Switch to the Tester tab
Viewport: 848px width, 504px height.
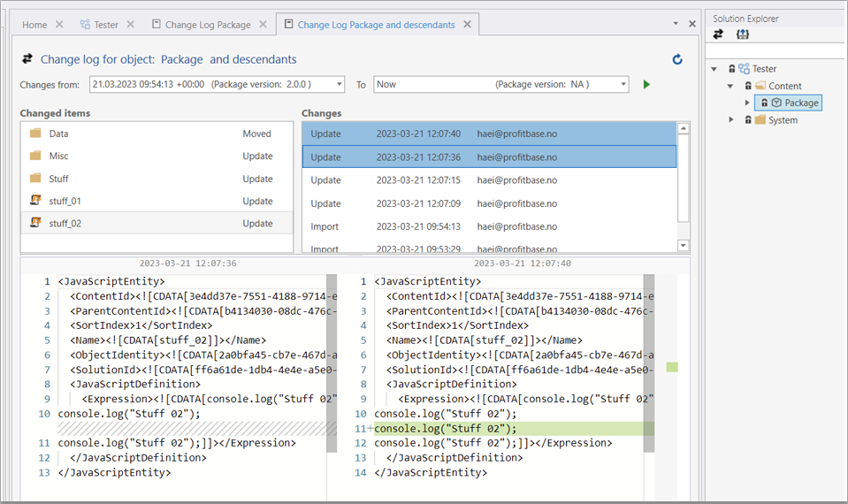pyautogui.click(x=105, y=25)
